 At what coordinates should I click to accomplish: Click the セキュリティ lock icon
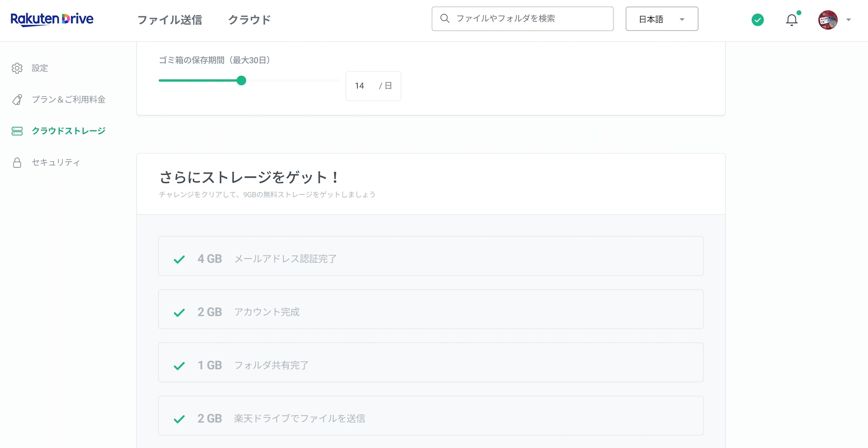(x=17, y=163)
